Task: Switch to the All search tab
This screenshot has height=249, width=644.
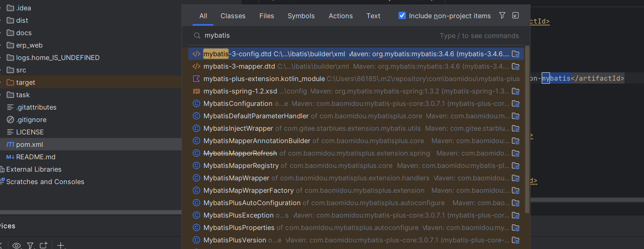Action: pyautogui.click(x=203, y=16)
